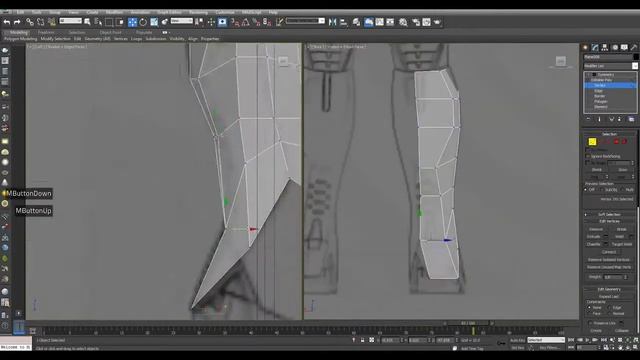Switch to the Object Paint ribbon tab

[x=111, y=32]
